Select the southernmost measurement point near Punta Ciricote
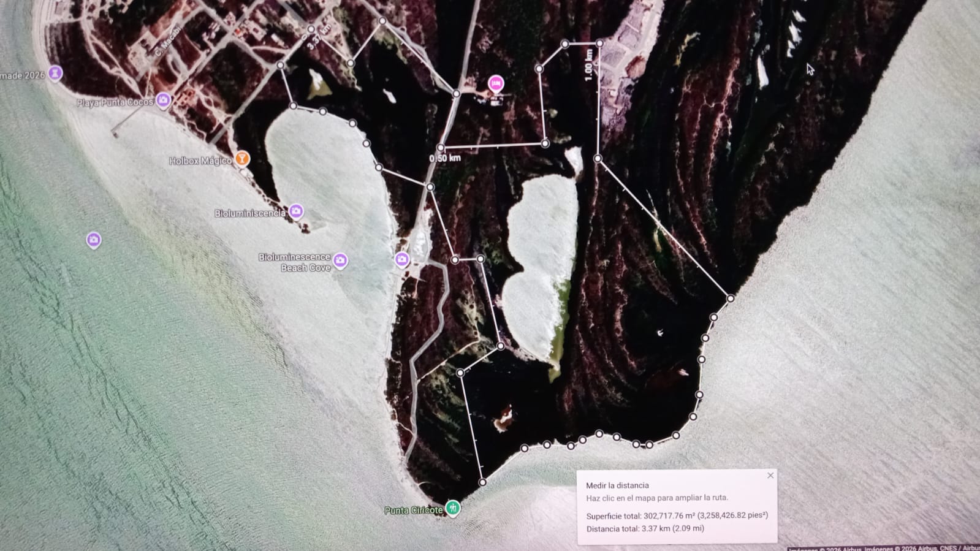This screenshot has height=551, width=980. pos(482,483)
